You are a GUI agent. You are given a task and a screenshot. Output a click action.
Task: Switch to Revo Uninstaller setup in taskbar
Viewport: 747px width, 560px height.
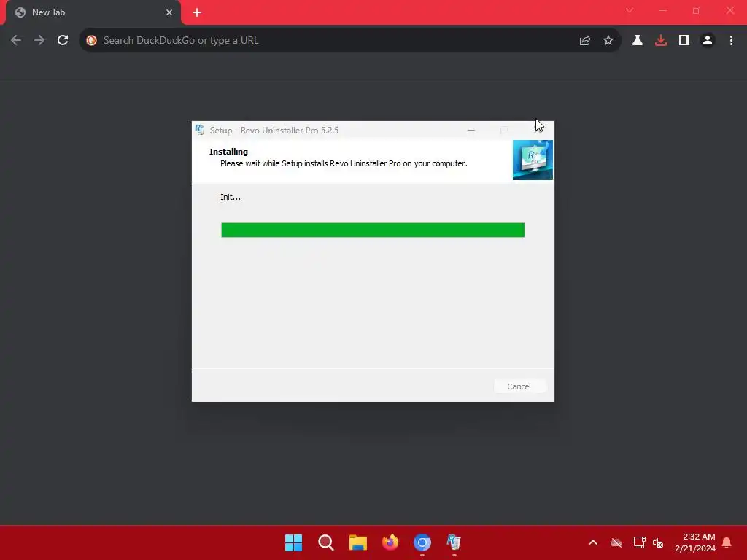click(x=454, y=542)
